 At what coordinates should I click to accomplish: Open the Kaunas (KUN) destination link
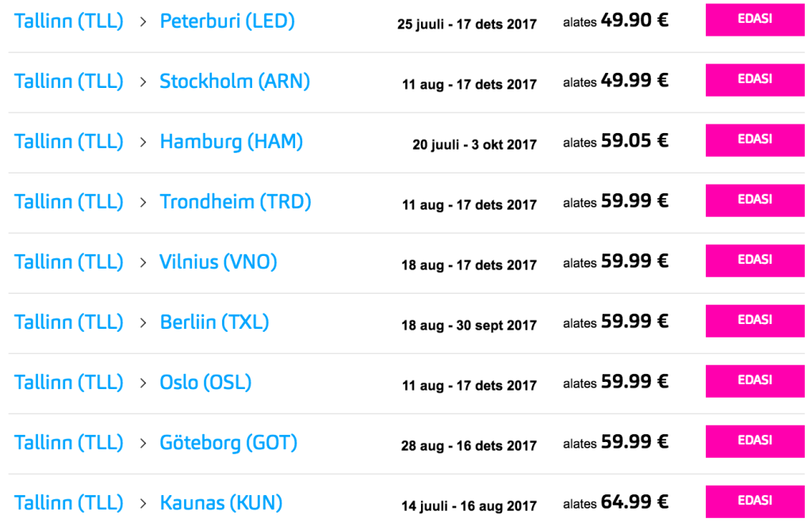pos(220,503)
